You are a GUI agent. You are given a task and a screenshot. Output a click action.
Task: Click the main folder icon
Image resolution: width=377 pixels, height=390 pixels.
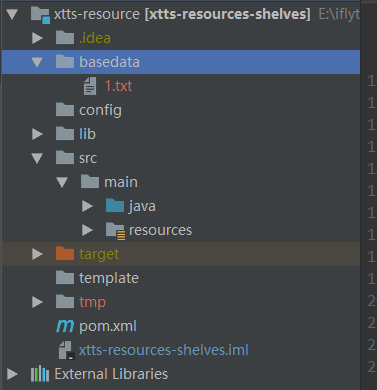(x=90, y=182)
